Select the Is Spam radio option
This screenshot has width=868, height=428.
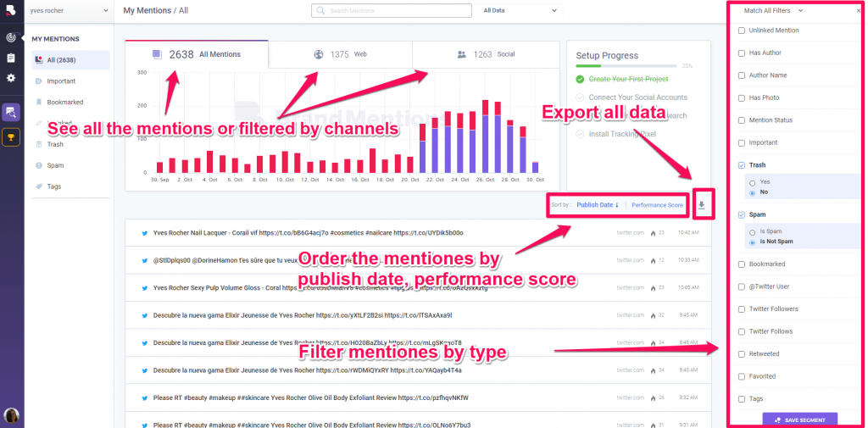(753, 231)
